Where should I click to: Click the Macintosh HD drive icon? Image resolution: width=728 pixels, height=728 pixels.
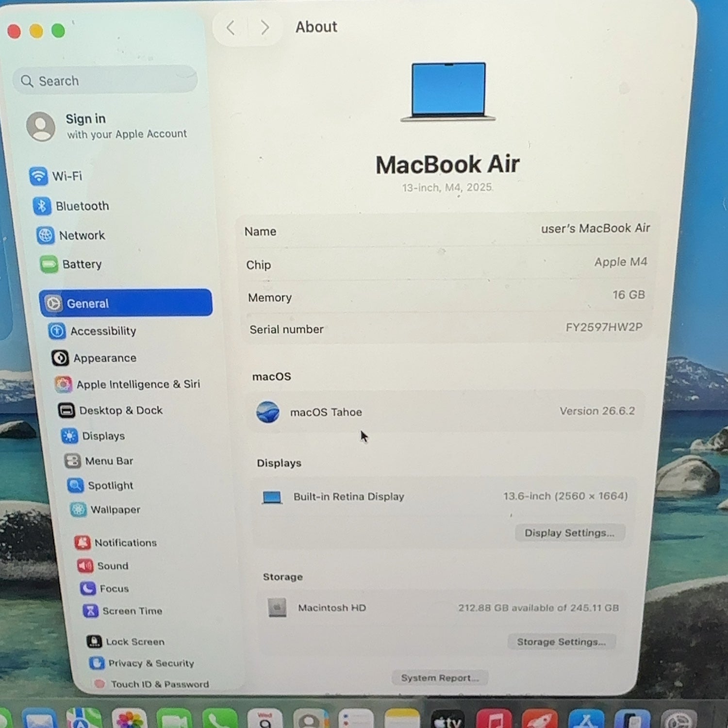tap(277, 608)
